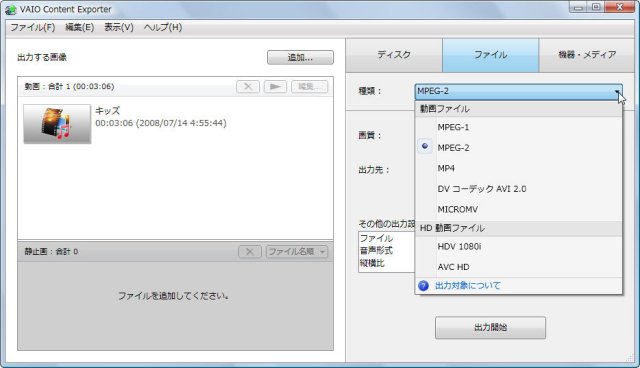Collapse the 種類 MPEG-2 combo box

point(519,91)
